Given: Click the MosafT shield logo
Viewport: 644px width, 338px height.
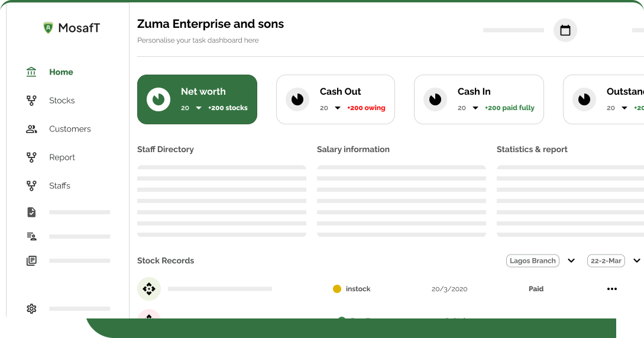Looking at the screenshot, I should point(48,28).
